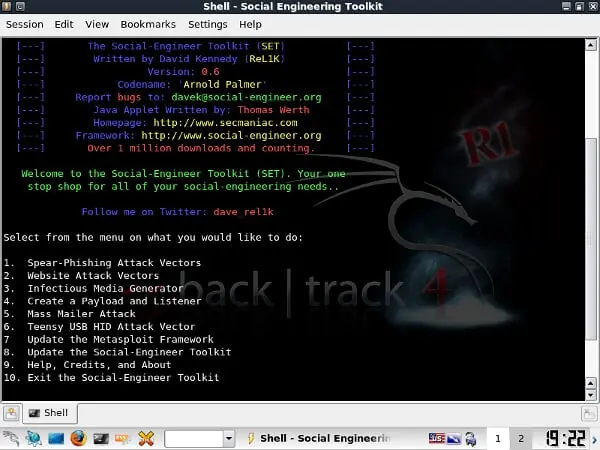This screenshot has width=600, height=450.
Task: Click the vertical scrollbar thumb of the terminal
Action: [591, 238]
